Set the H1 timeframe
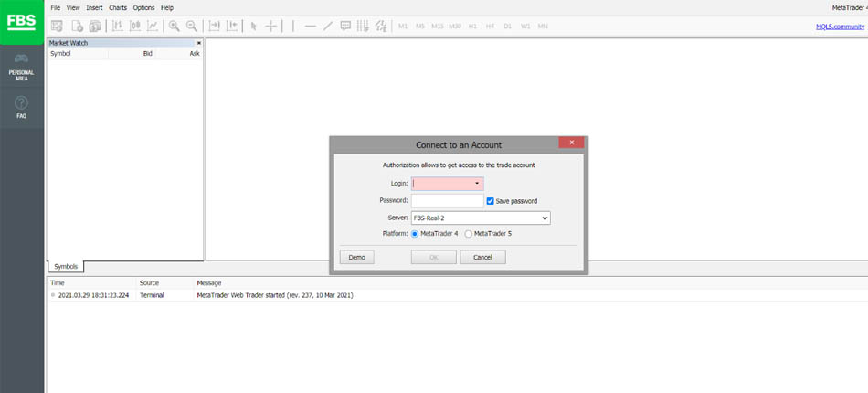The width and height of the screenshot is (868, 393). point(472,26)
